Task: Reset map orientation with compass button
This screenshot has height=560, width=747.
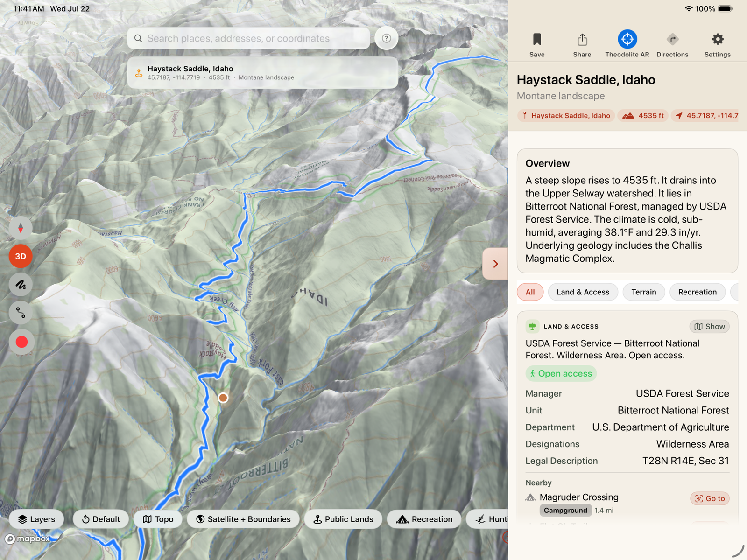Action: coord(21,228)
